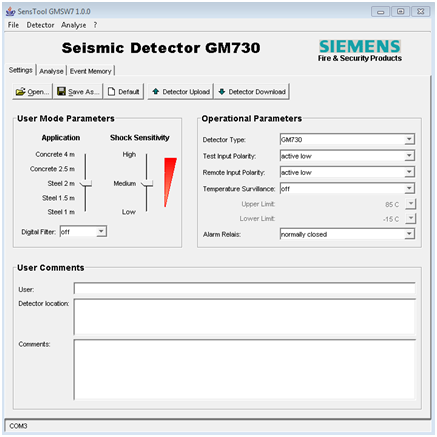Open the File menu
437x437 pixels.
click(x=13, y=25)
